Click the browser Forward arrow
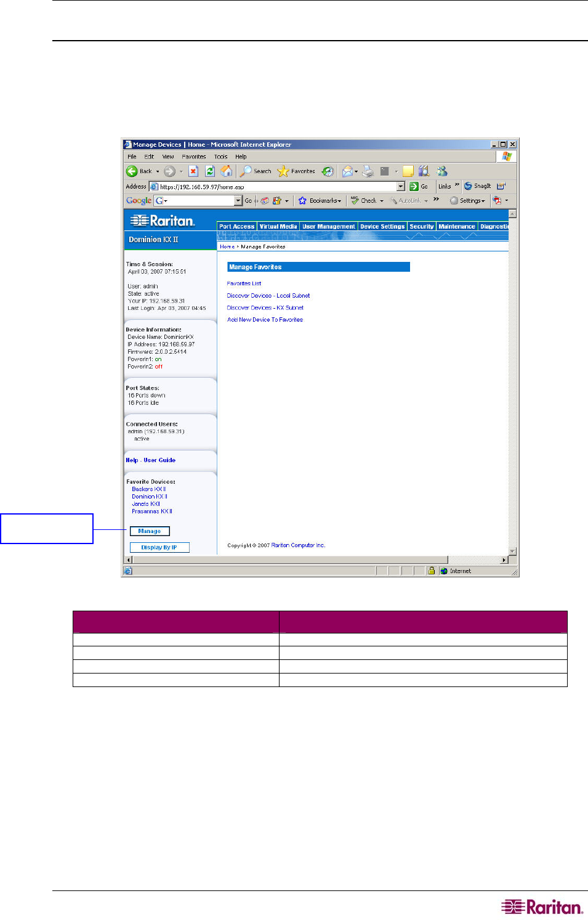 click(x=169, y=171)
